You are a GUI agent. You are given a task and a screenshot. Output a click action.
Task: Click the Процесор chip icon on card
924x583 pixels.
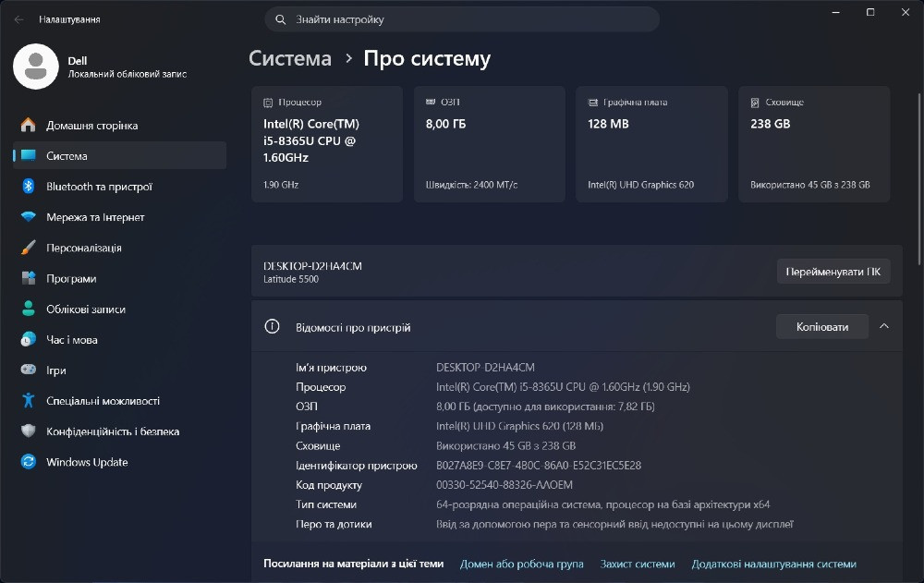point(268,103)
